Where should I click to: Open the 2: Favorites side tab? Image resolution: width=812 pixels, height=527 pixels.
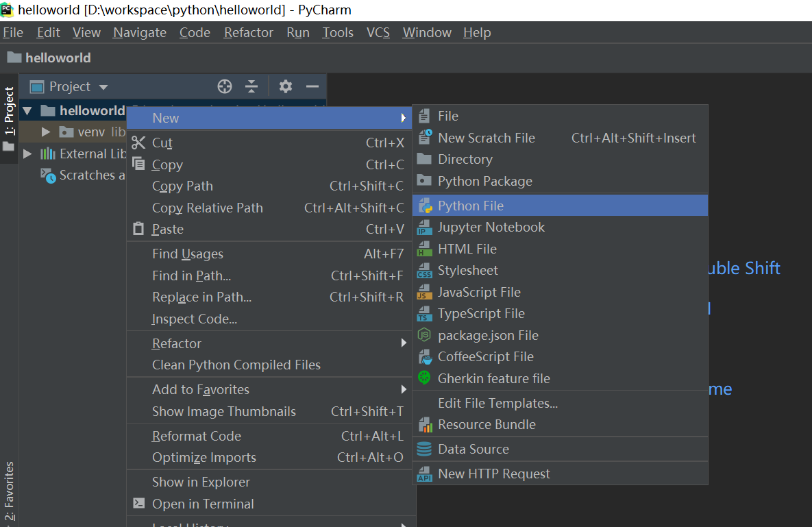click(9, 491)
